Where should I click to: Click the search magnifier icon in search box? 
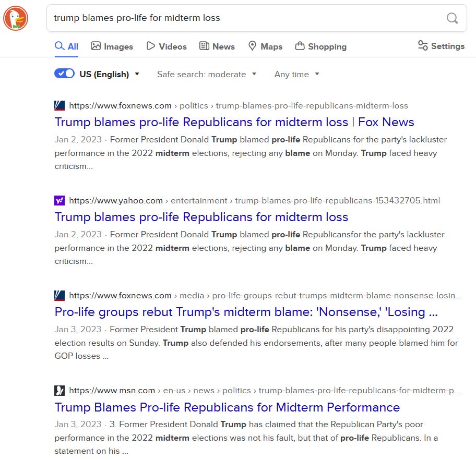point(452,18)
